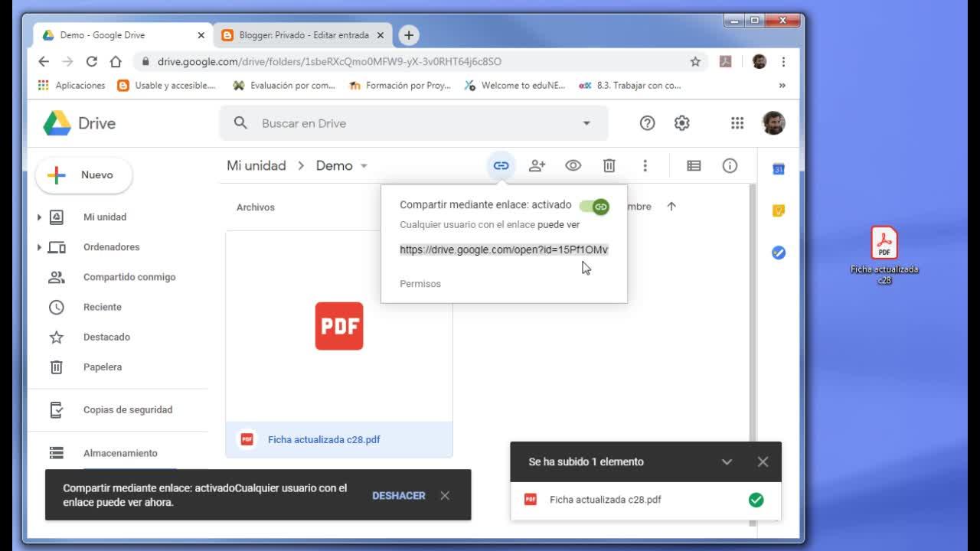Go back in browser
The width and height of the screenshot is (980, 551).
44,62
